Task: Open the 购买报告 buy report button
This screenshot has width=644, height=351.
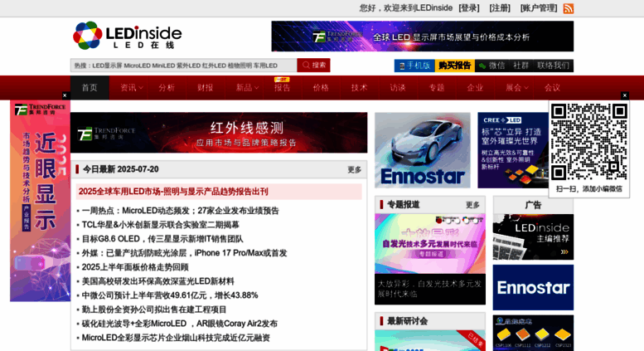Action: tap(455, 66)
